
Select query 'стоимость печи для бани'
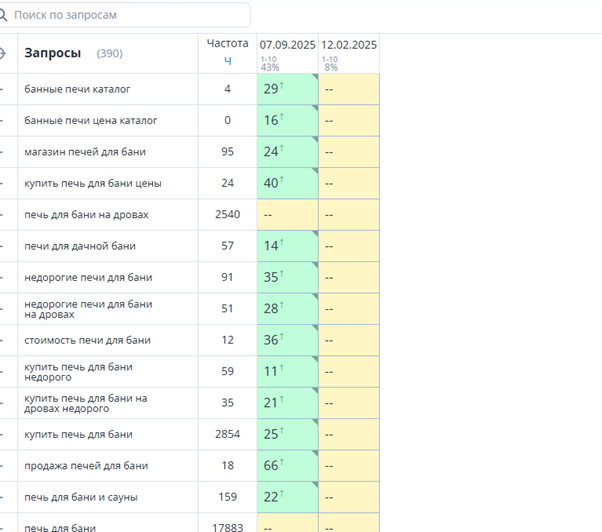(x=87, y=340)
